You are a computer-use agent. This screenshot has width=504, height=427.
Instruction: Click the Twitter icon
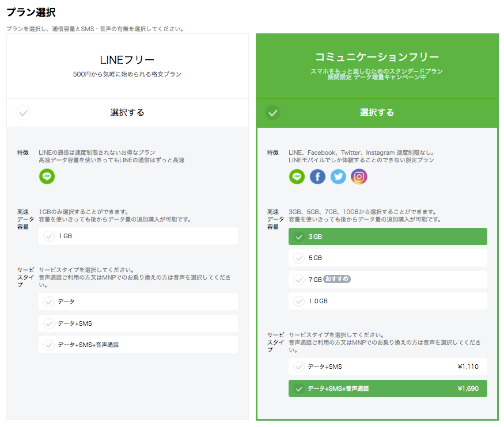338,177
